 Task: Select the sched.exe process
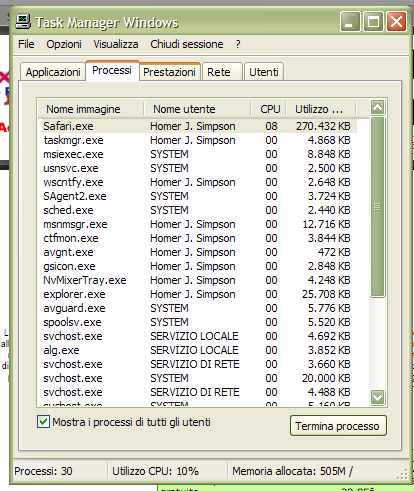coord(199,210)
